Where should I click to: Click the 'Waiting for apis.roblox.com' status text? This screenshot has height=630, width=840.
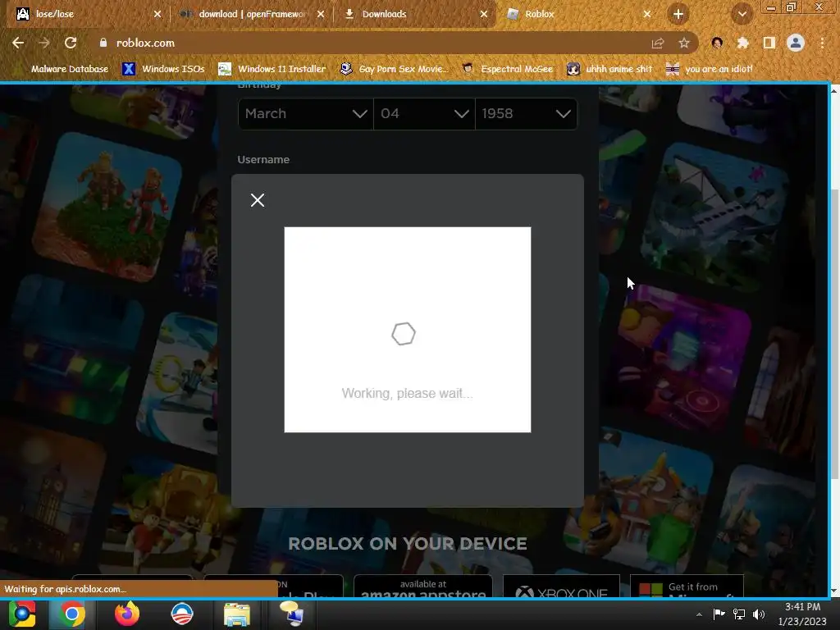65,589
